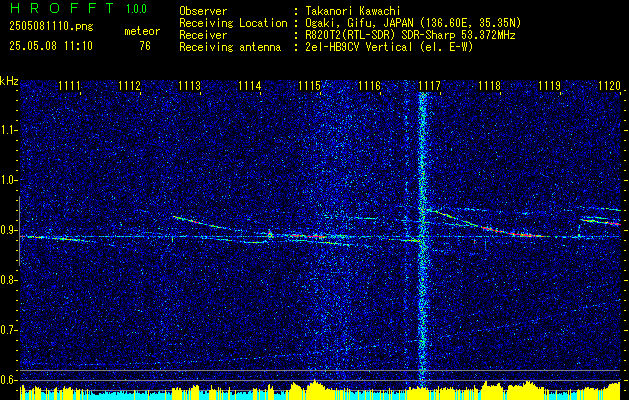This screenshot has width=629, height=400.
Task: Click the meteor count 76
Action: [x=145, y=46]
